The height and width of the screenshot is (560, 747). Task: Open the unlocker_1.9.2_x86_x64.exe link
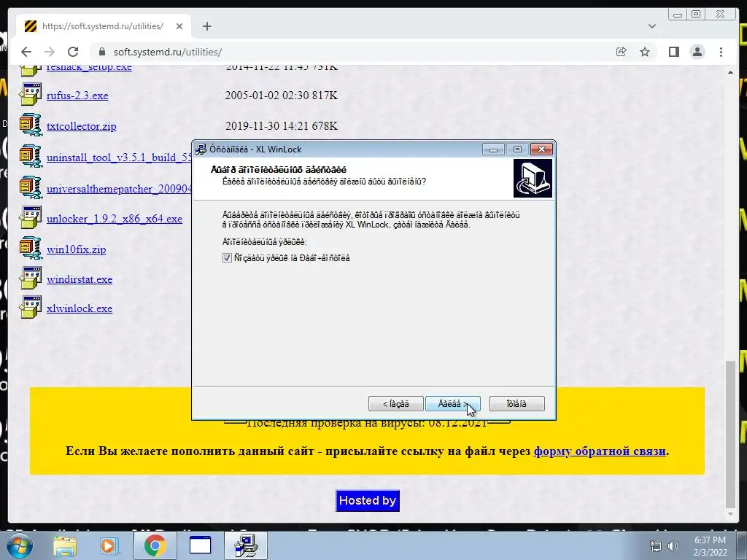115,219
